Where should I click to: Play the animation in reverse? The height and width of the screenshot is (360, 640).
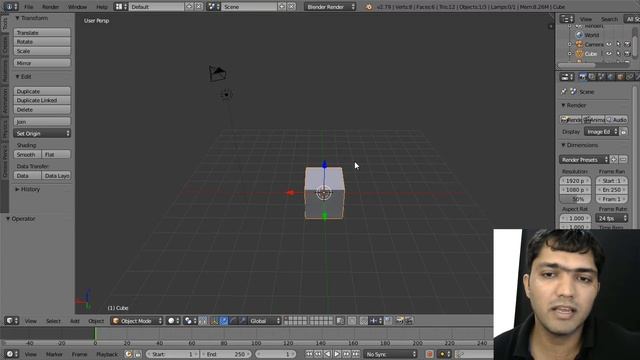[328, 354]
